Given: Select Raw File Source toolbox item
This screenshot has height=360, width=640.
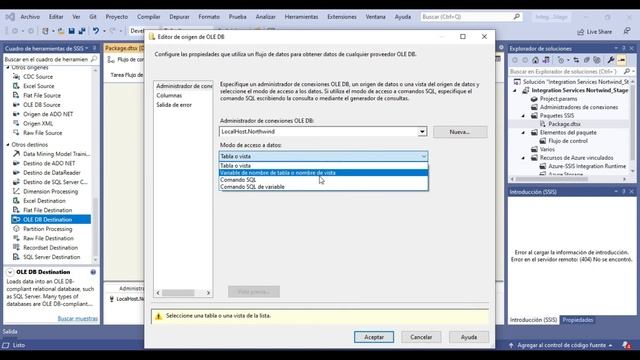Looking at the screenshot, I should pyautogui.click(x=42, y=133).
